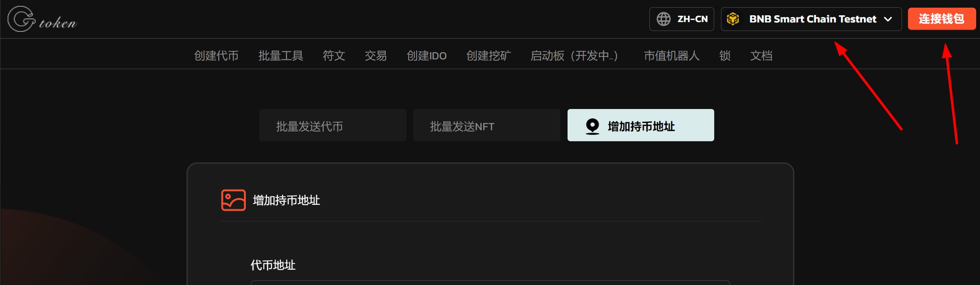Open the ZH-CN language selector

(x=681, y=19)
